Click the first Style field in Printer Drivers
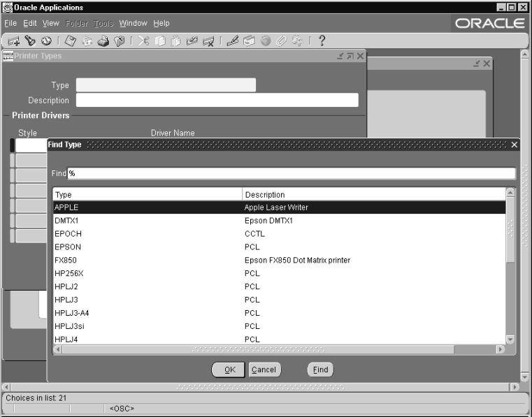 pyautogui.click(x=31, y=145)
